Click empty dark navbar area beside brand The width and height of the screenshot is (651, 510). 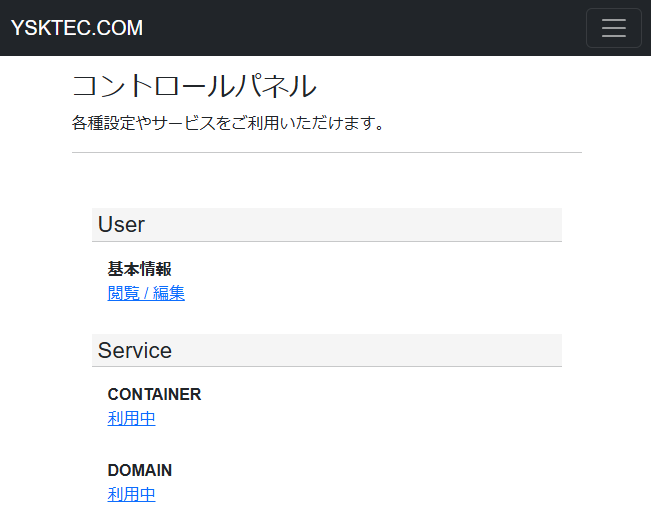point(361,28)
